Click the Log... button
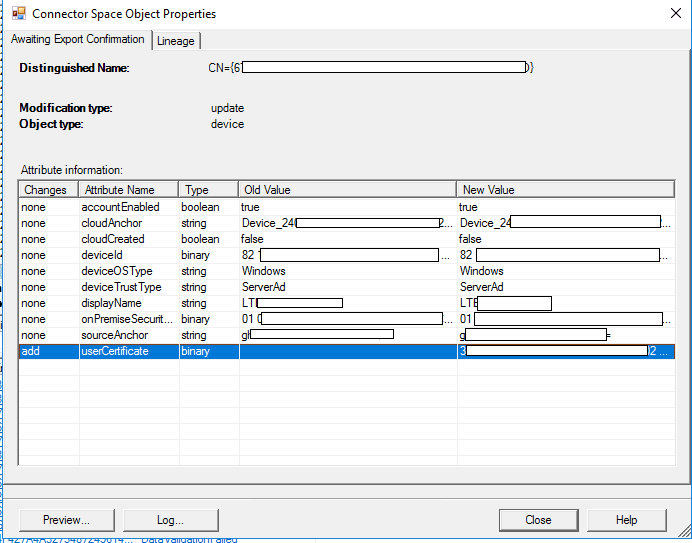 click(170, 520)
